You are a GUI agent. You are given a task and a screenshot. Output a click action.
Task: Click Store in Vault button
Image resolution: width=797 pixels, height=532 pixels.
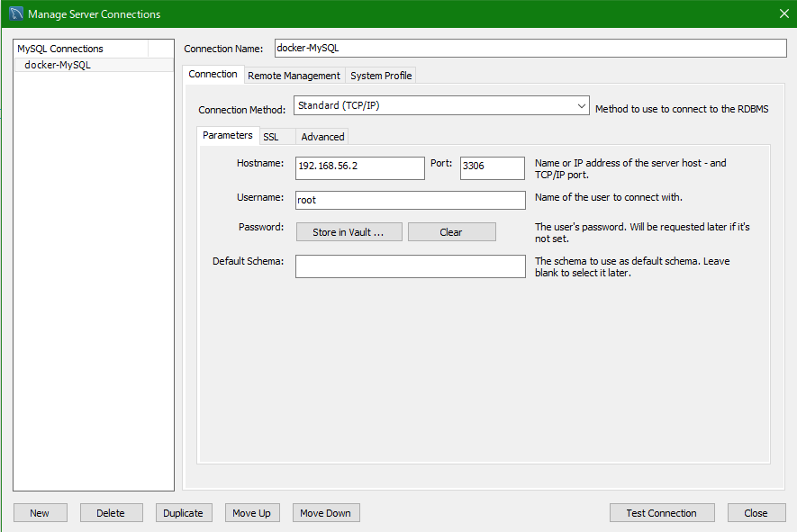tap(349, 232)
